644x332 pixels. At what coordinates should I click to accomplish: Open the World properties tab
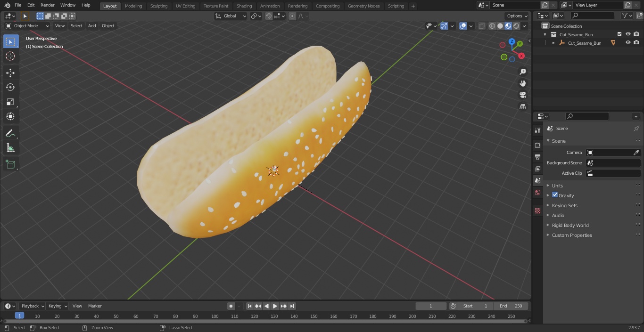(x=537, y=192)
